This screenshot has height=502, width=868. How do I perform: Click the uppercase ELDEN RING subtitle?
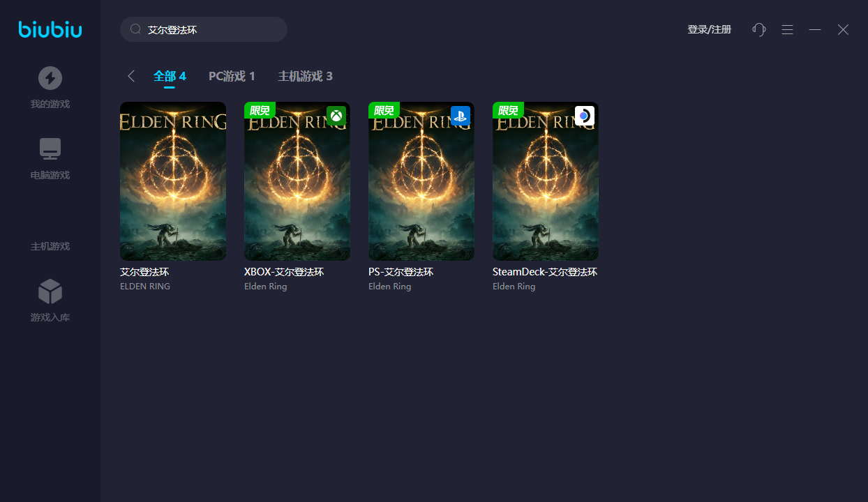click(x=145, y=287)
